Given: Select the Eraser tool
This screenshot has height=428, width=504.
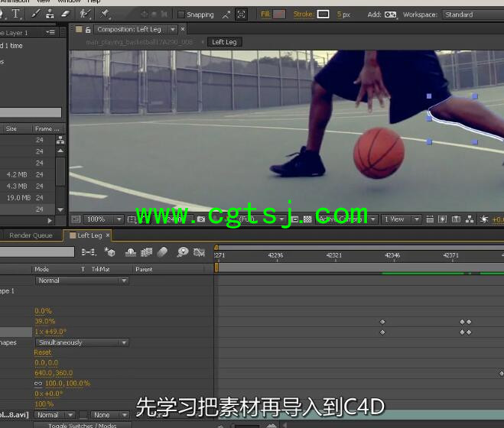Looking at the screenshot, I should tap(65, 14).
